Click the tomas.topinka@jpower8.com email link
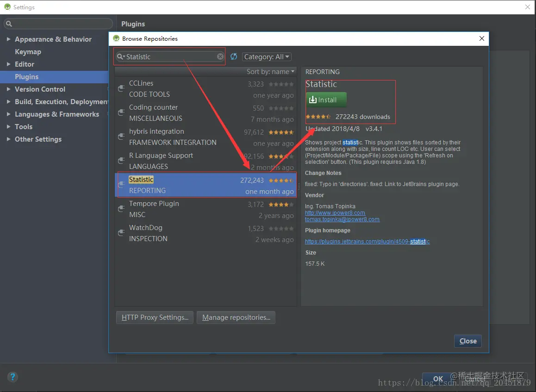 click(342, 219)
